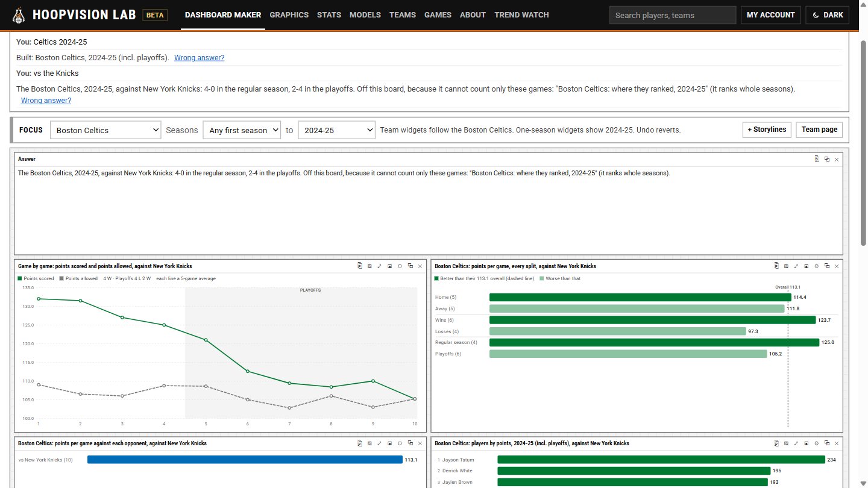Click the + Storylines button

pos(767,130)
